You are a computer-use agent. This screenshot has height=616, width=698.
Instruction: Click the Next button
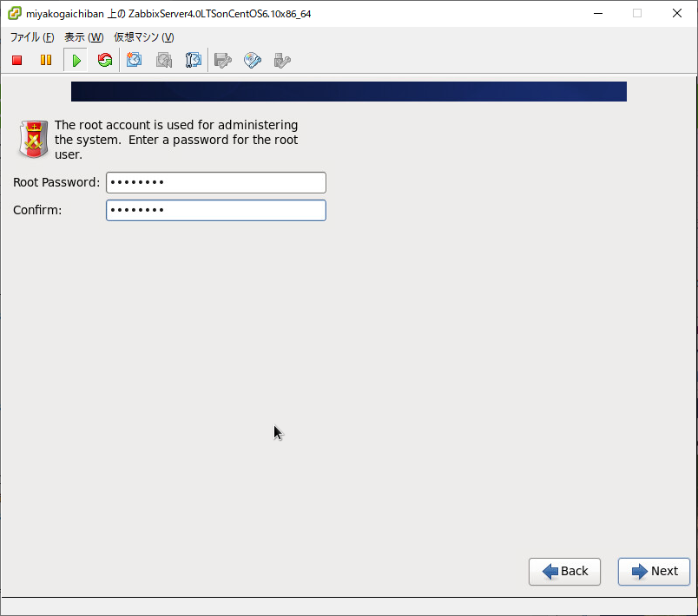coord(654,572)
